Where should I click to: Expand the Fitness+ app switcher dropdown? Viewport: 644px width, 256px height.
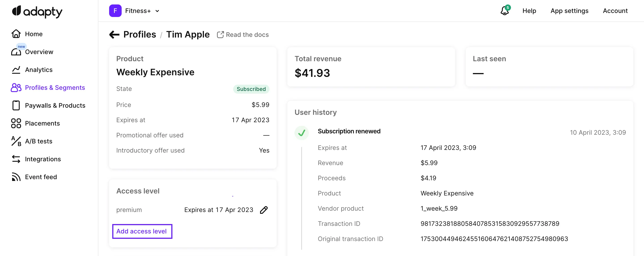157,11
